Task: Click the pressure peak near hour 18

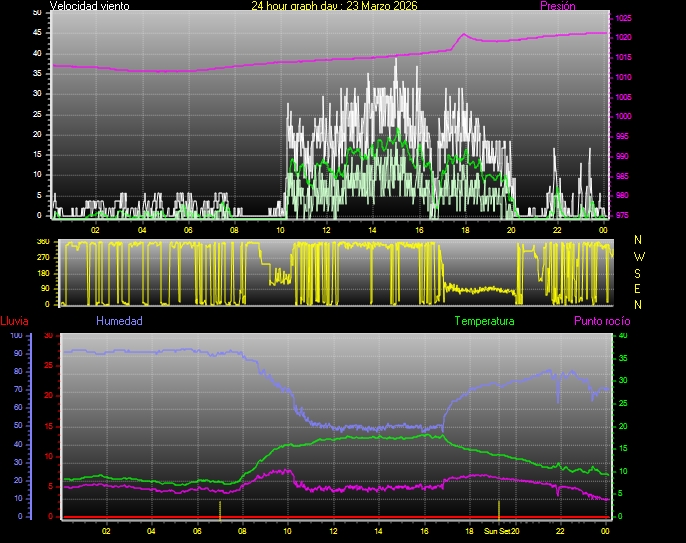Action: click(x=463, y=35)
